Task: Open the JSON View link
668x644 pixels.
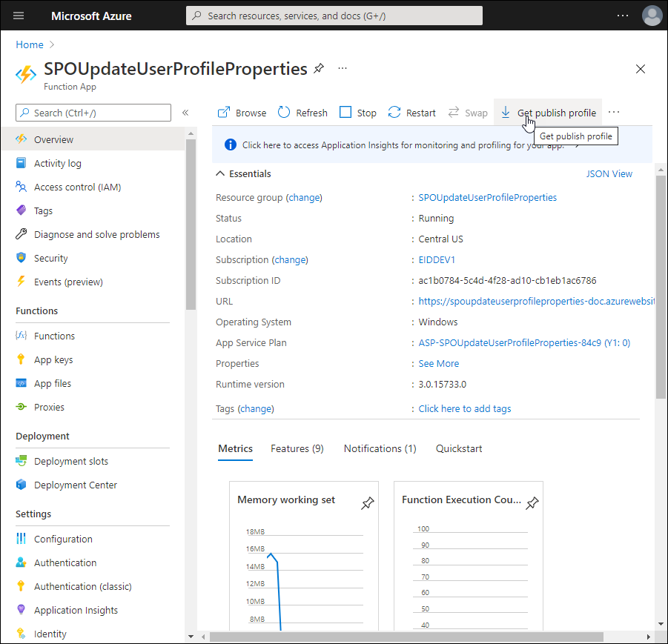Action: 609,174
